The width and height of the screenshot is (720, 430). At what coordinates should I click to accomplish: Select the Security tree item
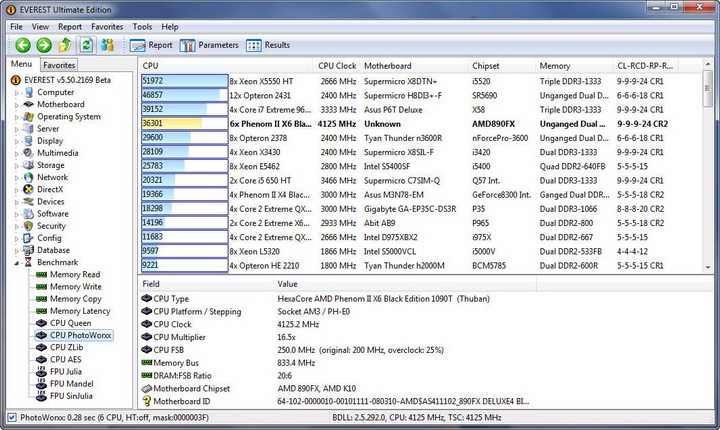51,226
